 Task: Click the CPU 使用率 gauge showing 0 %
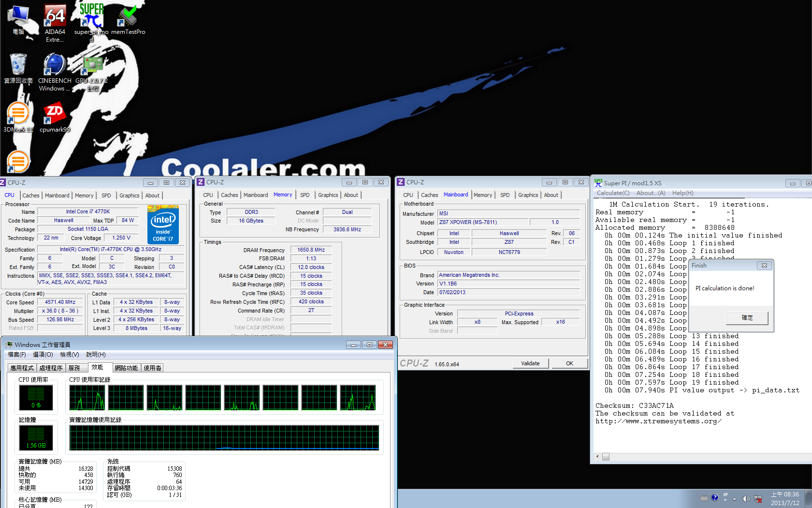click(x=36, y=398)
